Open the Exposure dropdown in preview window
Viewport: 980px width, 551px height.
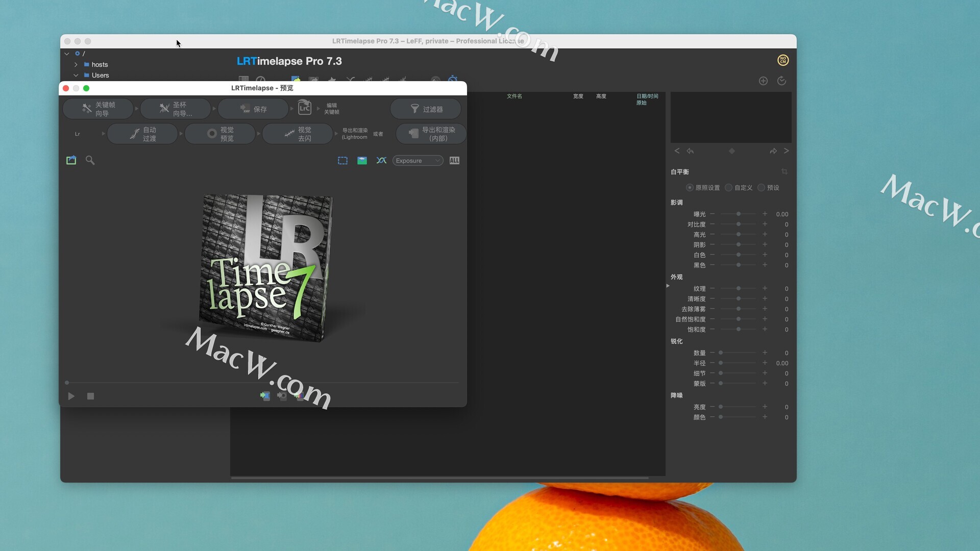pos(418,161)
